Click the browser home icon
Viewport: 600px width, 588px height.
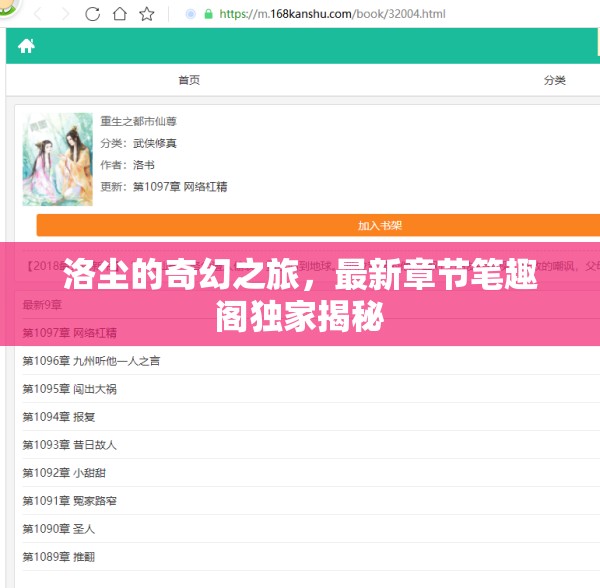(x=120, y=14)
